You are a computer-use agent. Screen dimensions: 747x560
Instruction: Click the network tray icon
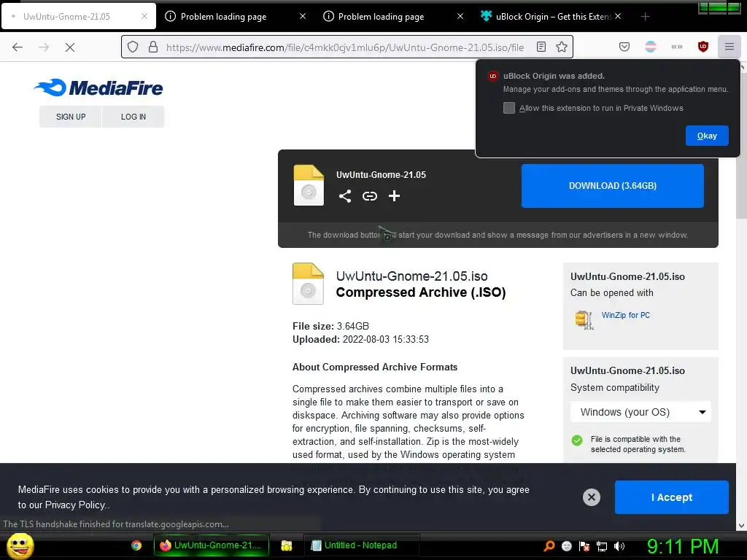[x=602, y=546]
